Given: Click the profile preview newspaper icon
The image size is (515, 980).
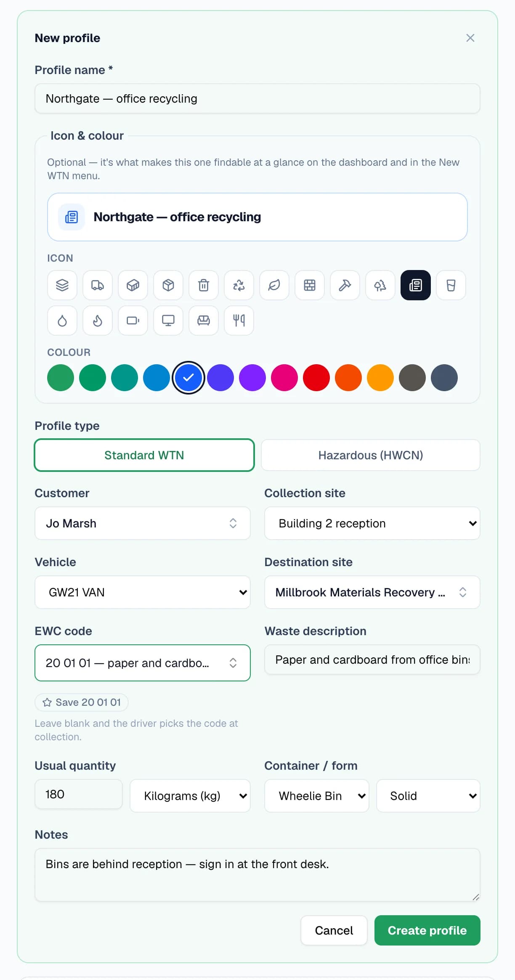Looking at the screenshot, I should [x=72, y=217].
